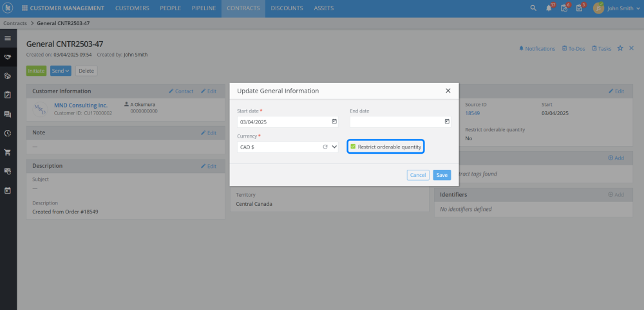The image size is (644, 310).
Task: Select the Customer ID CU17000002 text
Action: pyautogui.click(x=83, y=113)
